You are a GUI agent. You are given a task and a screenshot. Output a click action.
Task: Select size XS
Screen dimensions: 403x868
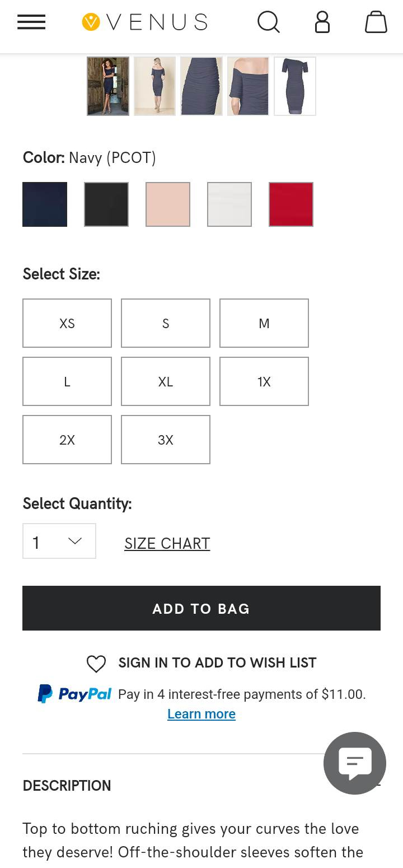pyautogui.click(x=67, y=323)
